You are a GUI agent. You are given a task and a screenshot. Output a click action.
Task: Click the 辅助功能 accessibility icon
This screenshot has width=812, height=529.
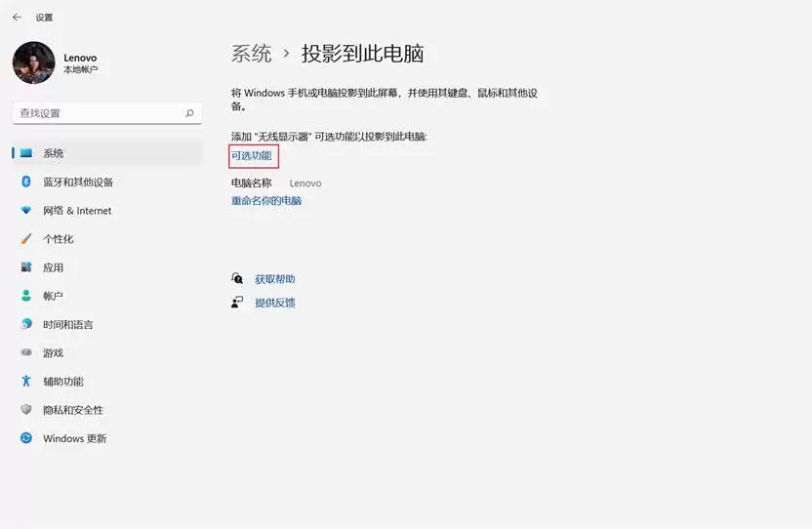click(26, 381)
